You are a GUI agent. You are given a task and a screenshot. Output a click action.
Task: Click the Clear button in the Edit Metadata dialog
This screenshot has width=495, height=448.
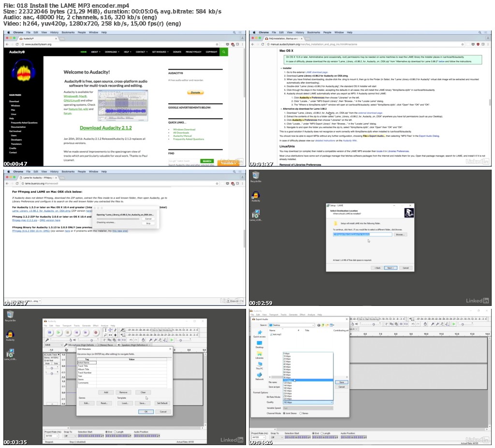(143, 392)
